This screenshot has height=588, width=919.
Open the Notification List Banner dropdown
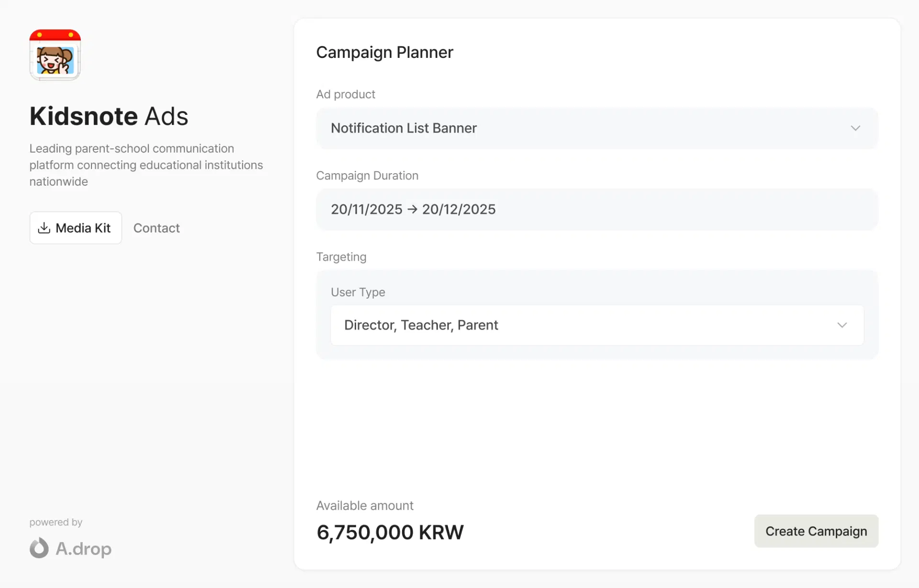[597, 128]
